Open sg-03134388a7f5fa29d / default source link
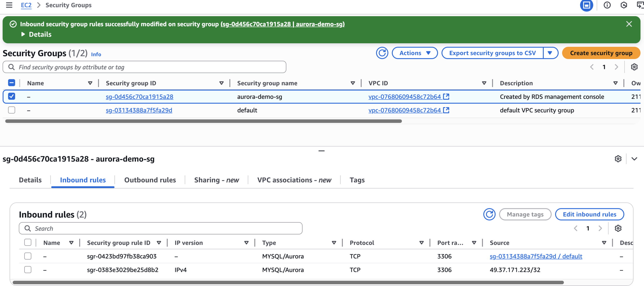This screenshot has width=644, height=286. [x=536, y=256]
